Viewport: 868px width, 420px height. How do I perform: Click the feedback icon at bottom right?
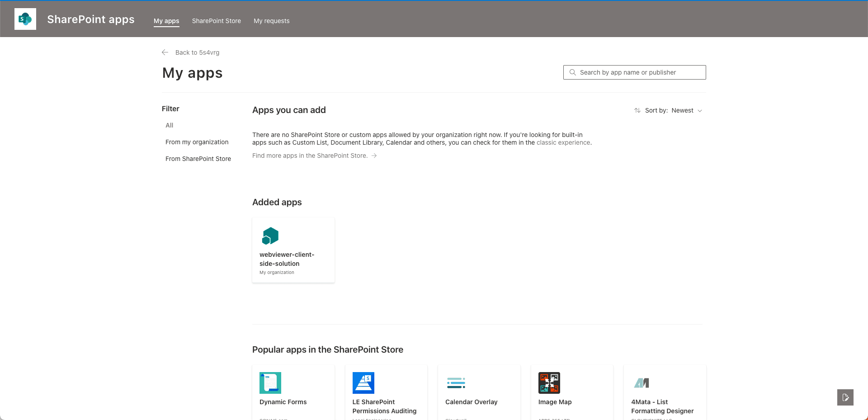pos(845,397)
